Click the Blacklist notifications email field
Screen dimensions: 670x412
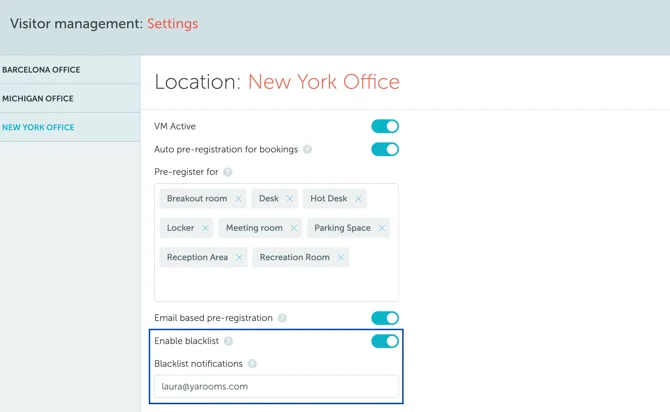(276, 386)
